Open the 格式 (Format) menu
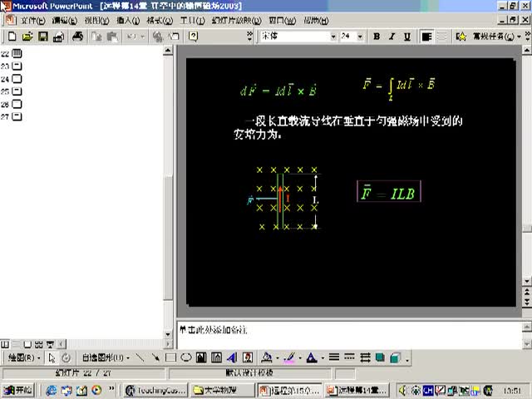Screen dimensions: 532x399 coord(160,21)
